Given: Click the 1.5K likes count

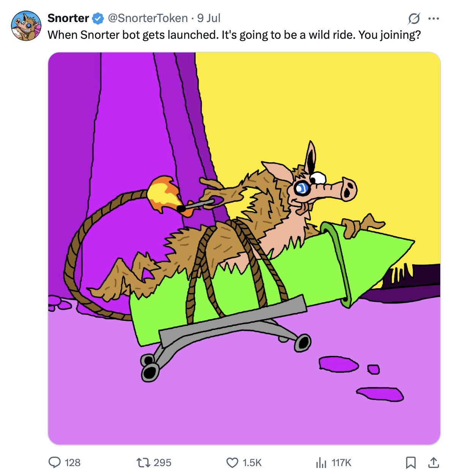Looking at the screenshot, I should pyautogui.click(x=252, y=462).
